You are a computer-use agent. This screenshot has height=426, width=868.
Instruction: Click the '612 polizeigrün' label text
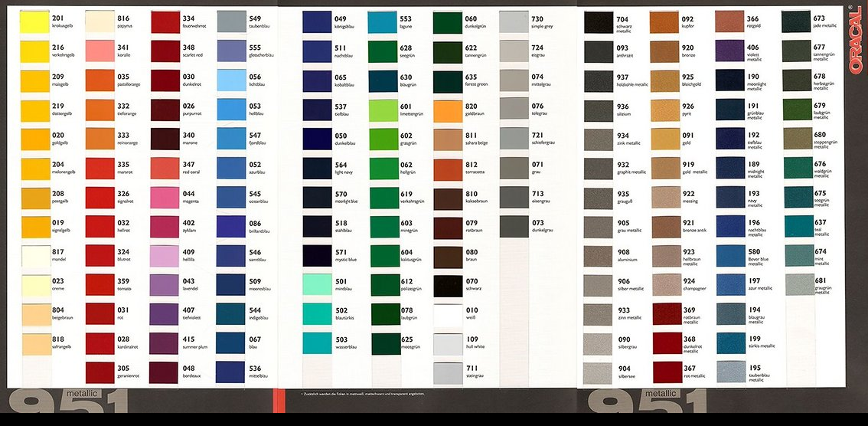411,284
